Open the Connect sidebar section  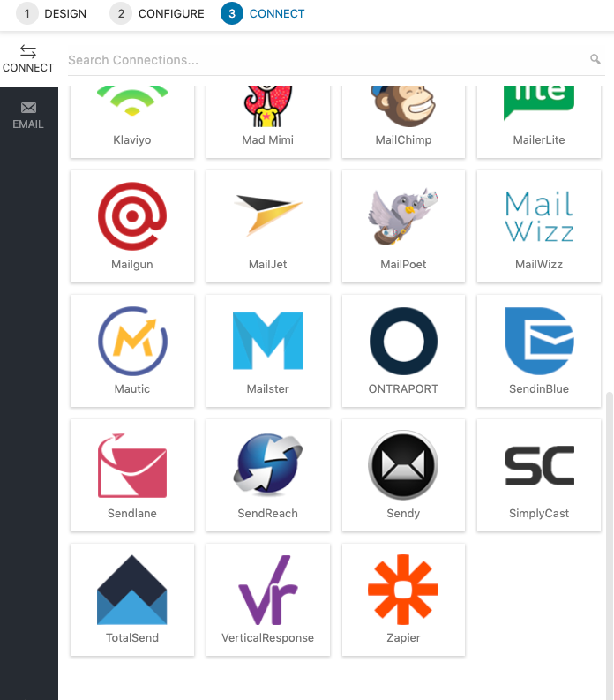(28, 58)
